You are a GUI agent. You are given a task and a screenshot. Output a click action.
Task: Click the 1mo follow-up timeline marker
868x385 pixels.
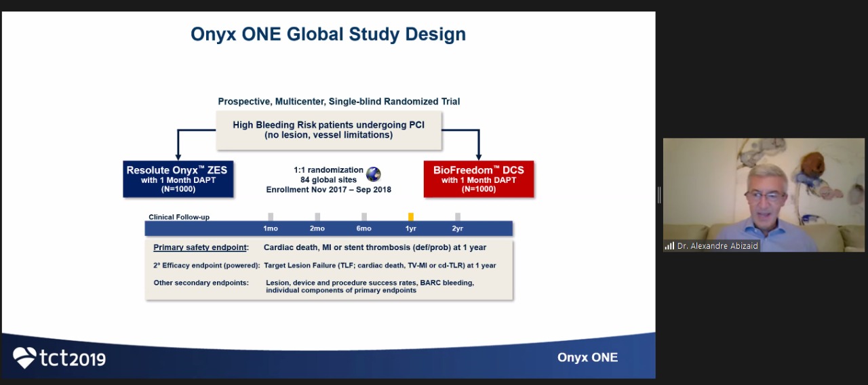(271, 217)
